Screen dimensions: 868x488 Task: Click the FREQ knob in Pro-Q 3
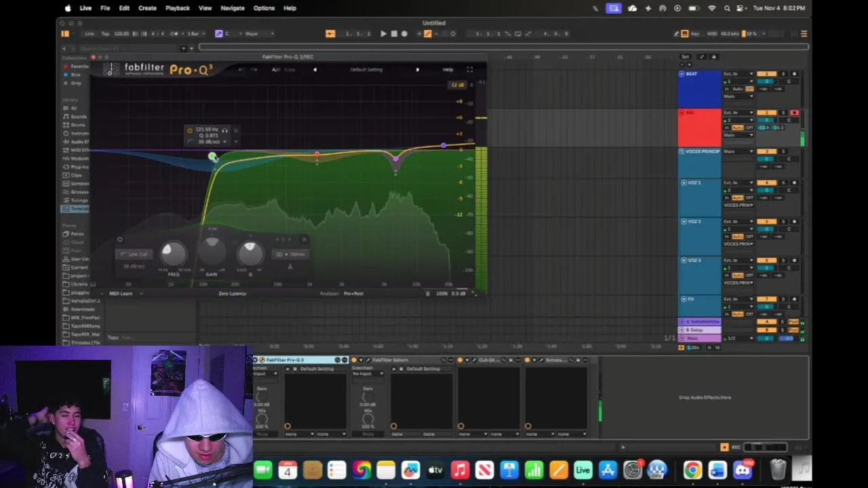(173, 253)
